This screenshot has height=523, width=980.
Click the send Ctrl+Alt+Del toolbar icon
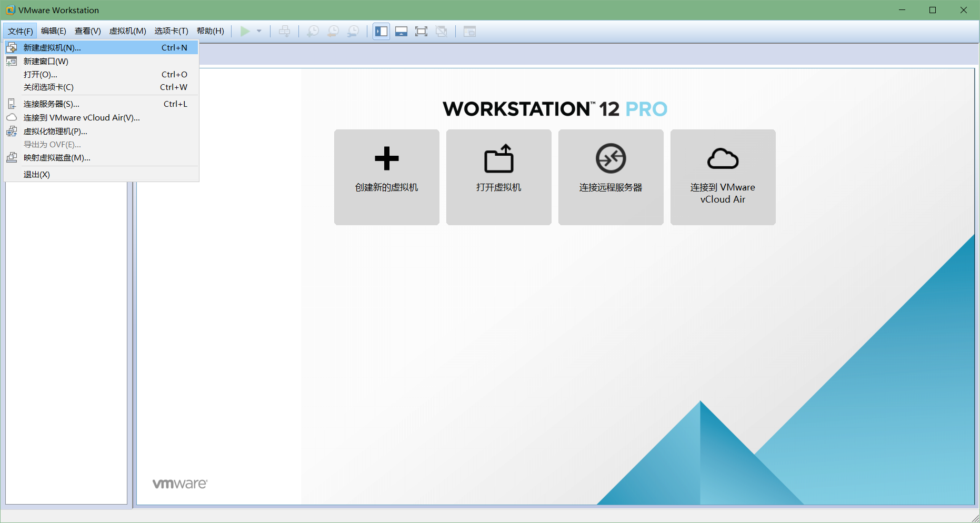[x=284, y=31]
